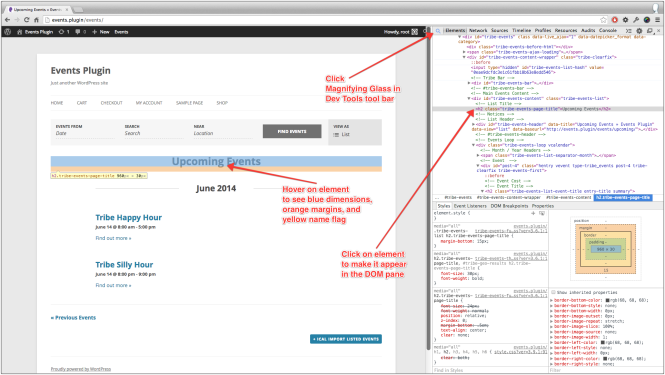Viewport: 665px width, 375px height.
Task: Expand the border-image-repeat computed property
Action: click(552, 322)
